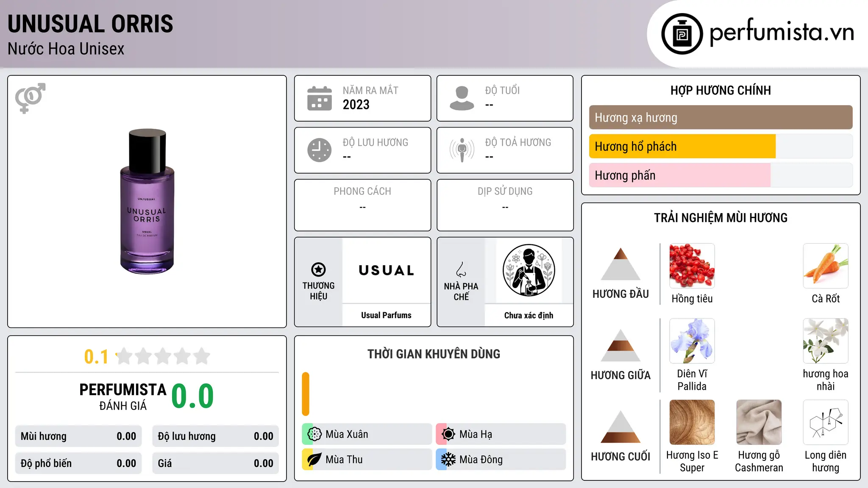Open the Hồng tiêu note image
868x488 pixels.
(x=692, y=266)
